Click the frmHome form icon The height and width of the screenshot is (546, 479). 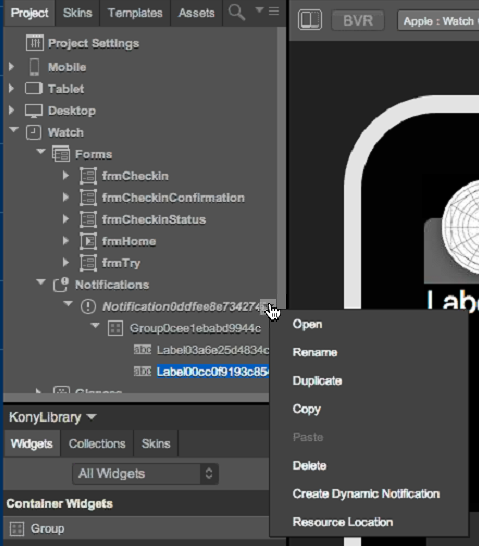tap(88, 241)
